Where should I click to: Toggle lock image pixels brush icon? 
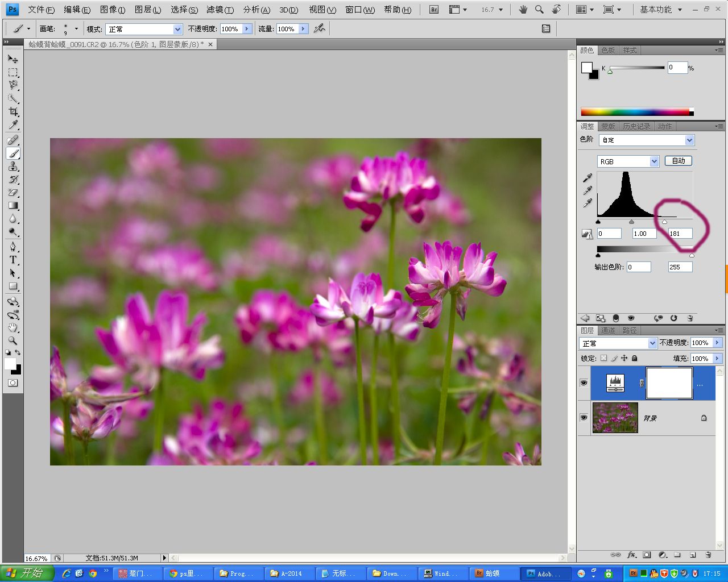point(614,358)
